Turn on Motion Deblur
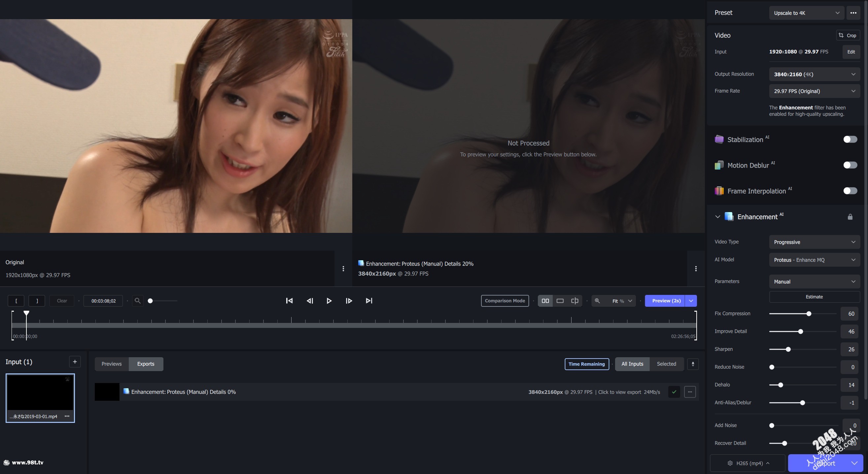This screenshot has width=868, height=474. click(850, 165)
